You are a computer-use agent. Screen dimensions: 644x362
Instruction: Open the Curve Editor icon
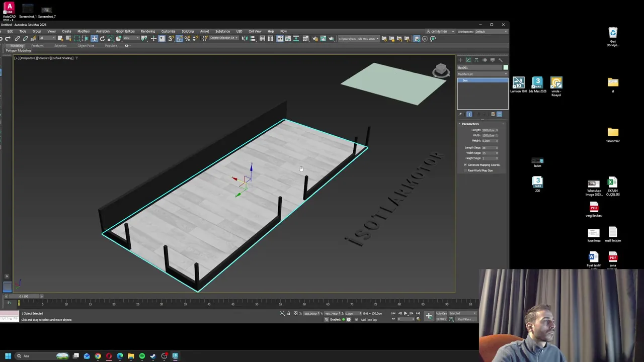288,39
